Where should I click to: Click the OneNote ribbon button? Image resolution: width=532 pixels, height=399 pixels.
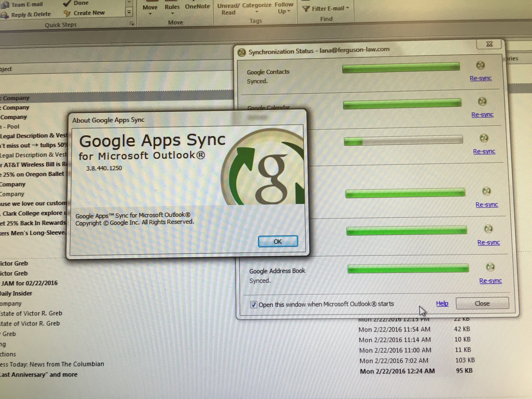(x=197, y=7)
